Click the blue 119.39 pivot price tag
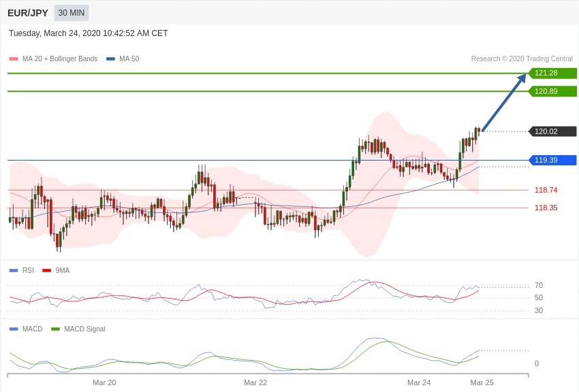Screen dimensions: 579x392 coord(552,160)
